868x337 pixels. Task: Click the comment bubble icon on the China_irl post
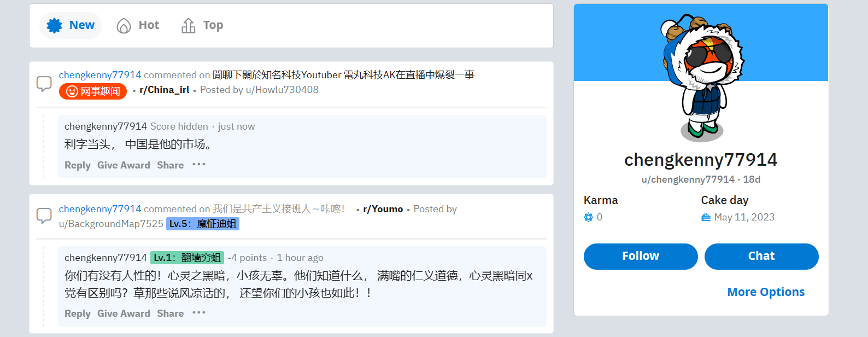[x=44, y=84]
